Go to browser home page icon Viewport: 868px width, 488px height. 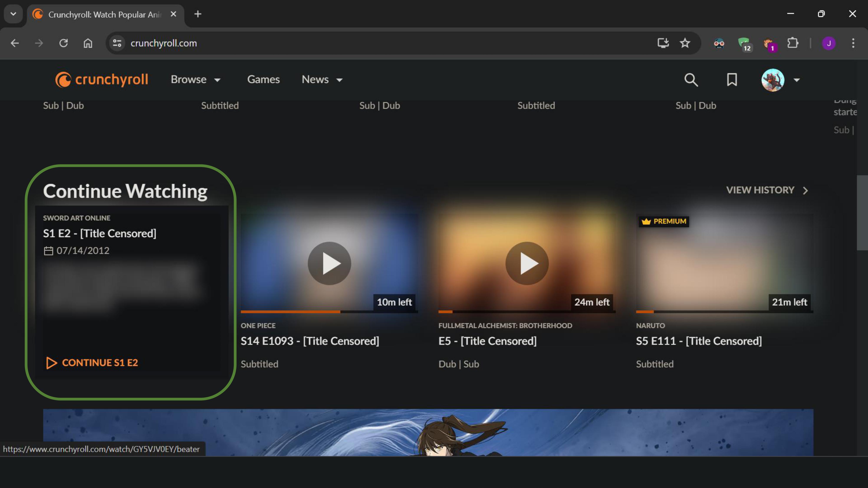tap(88, 43)
